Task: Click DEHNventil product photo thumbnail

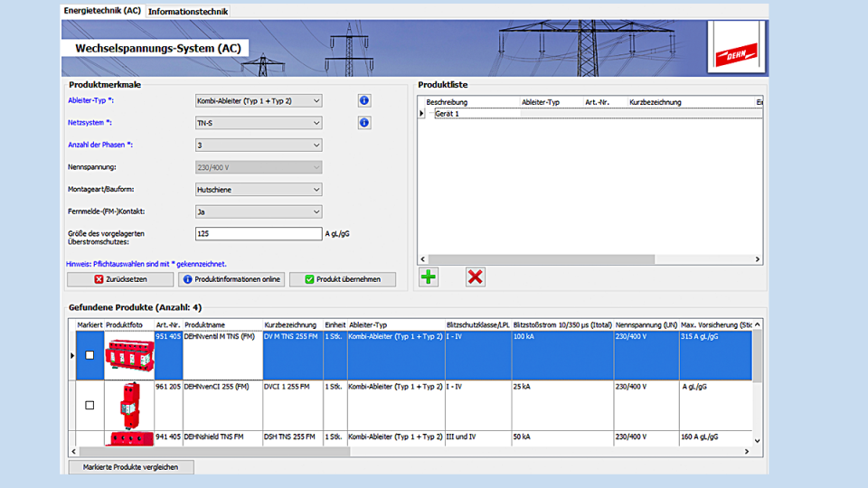Action: click(x=129, y=355)
